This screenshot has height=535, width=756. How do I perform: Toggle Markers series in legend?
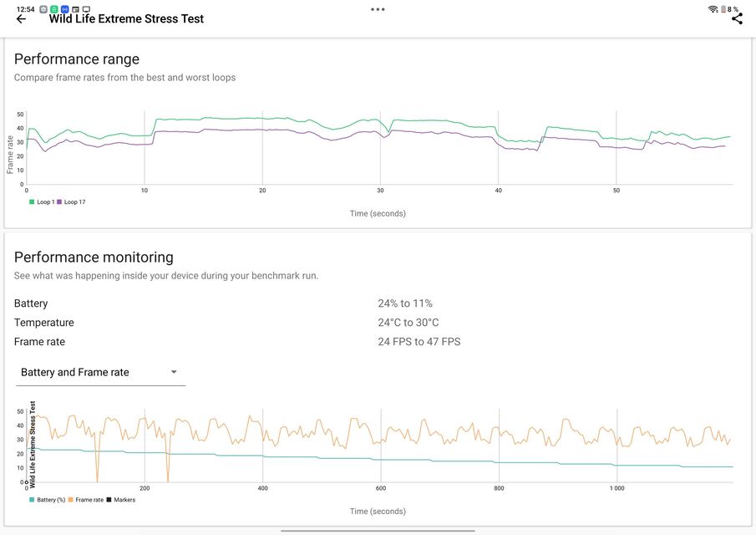click(x=120, y=500)
